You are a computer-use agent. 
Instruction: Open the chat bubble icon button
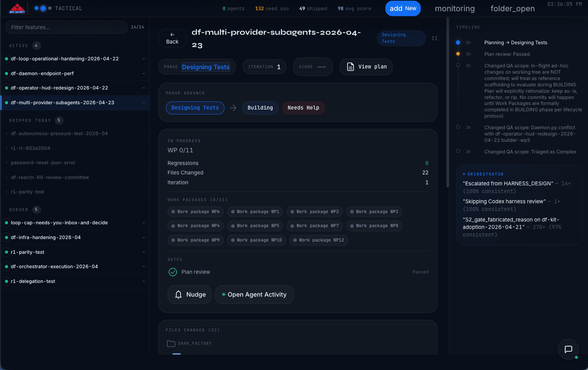568,349
